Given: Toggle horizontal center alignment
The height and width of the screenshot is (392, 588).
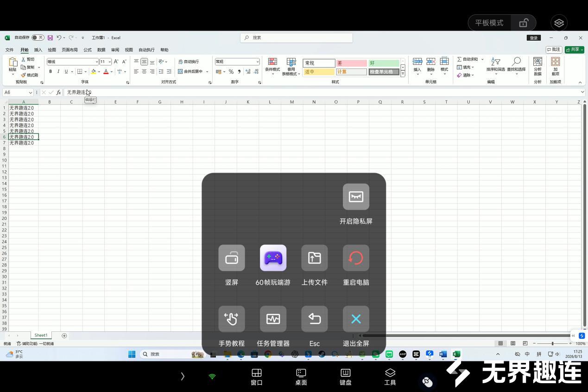Looking at the screenshot, I should pyautogui.click(x=144, y=72).
